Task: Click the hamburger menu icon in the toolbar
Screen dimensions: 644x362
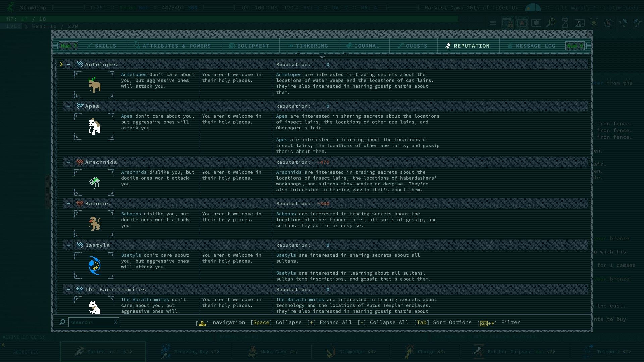Action: click(x=493, y=23)
